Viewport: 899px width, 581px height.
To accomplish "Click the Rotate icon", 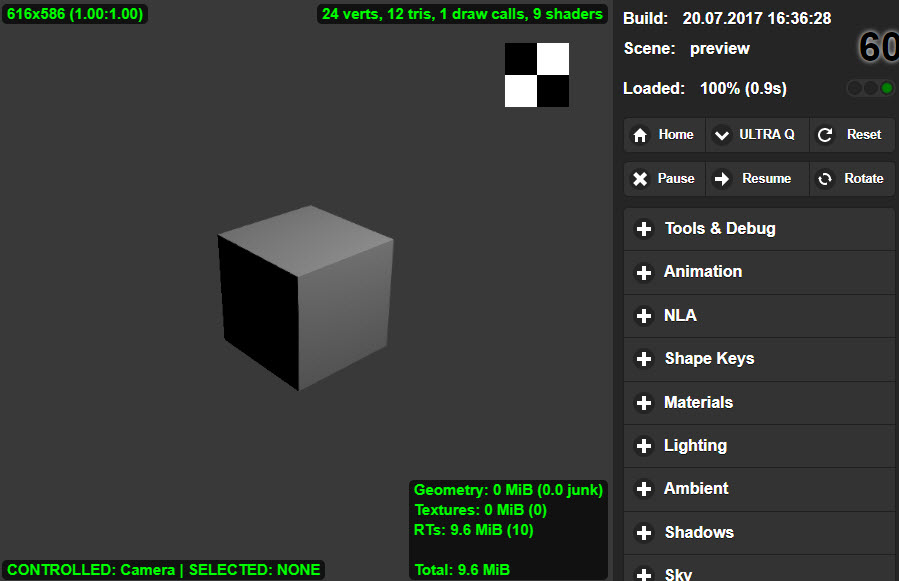I will pyautogui.click(x=825, y=179).
